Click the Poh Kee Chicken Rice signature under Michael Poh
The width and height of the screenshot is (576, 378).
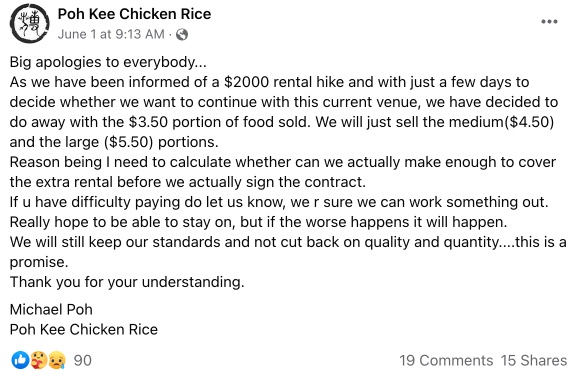(84, 330)
